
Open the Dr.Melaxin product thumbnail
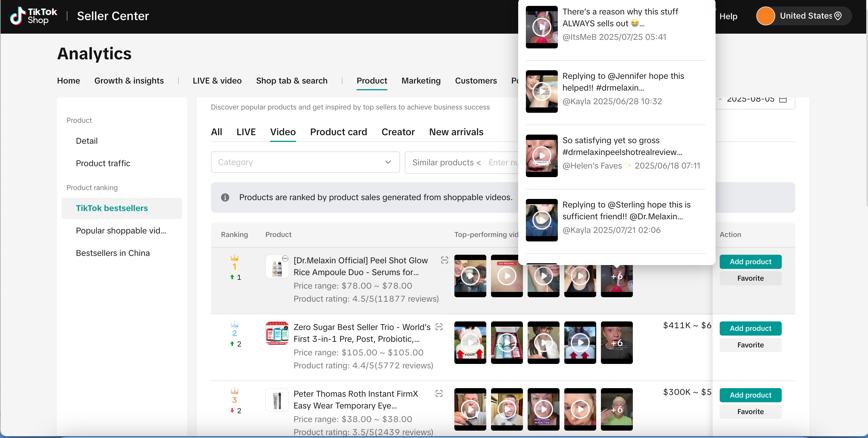pyautogui.click(x=277, y=266)
